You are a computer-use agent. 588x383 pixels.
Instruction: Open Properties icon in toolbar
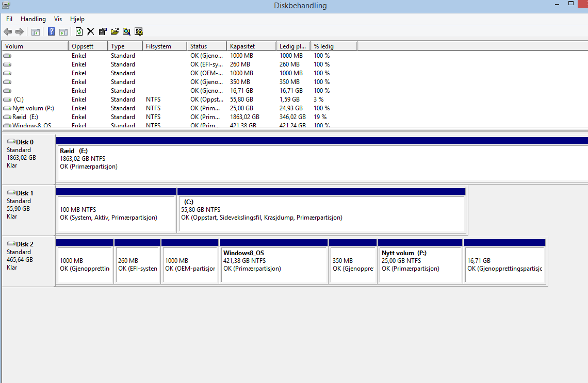[103, 32]
